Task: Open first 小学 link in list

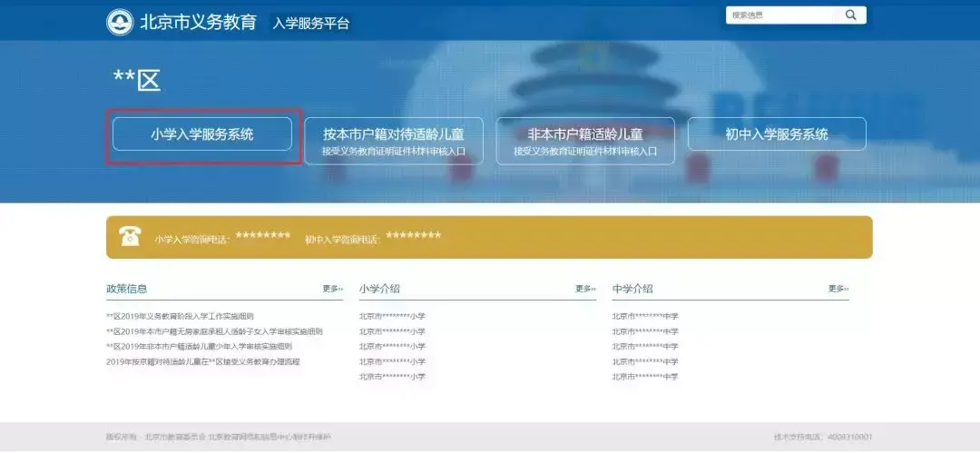Action: click(x=393, y=317)
